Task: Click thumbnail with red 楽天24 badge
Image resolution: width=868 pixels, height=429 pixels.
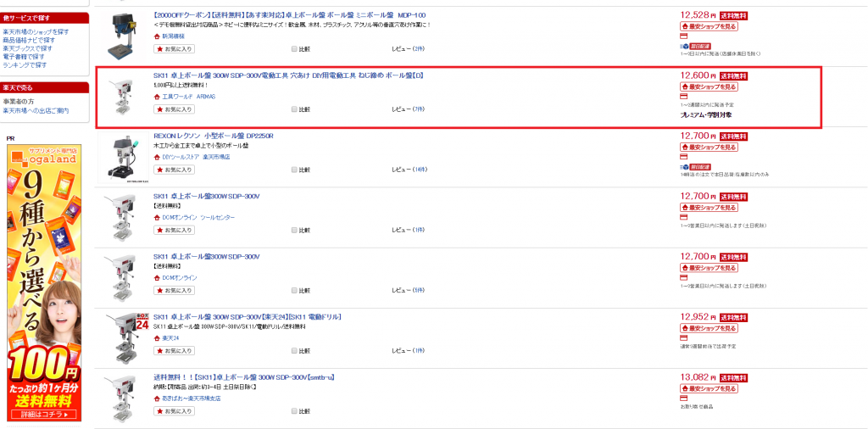Action: [128, 338]
